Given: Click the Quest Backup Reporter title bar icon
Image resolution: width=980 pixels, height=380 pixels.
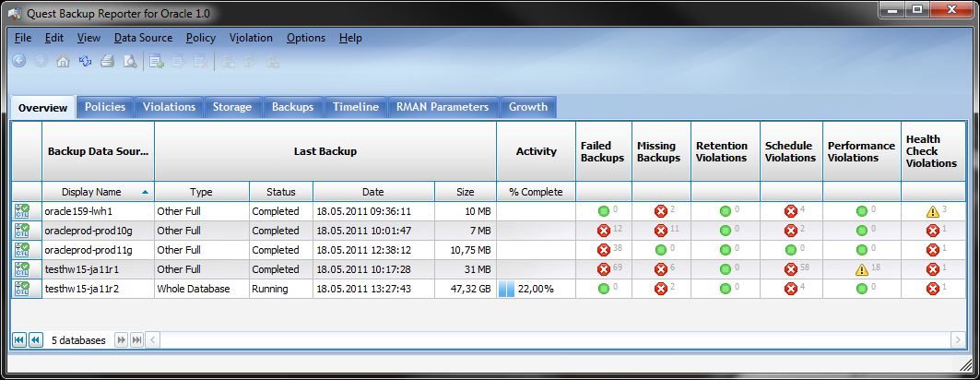Looking at the screenshot, I should coord(14,12).
